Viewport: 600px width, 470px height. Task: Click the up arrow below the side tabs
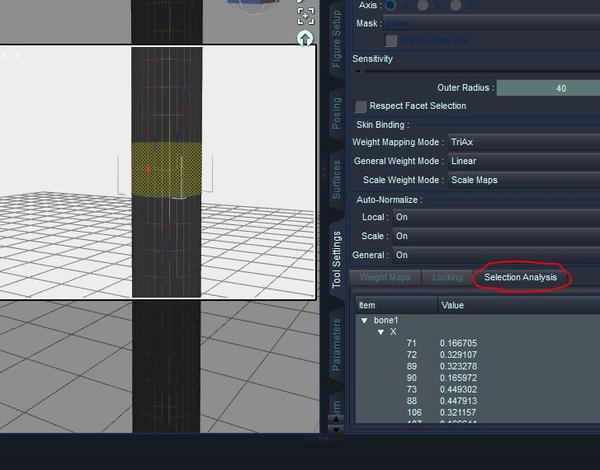pos(336,419)
